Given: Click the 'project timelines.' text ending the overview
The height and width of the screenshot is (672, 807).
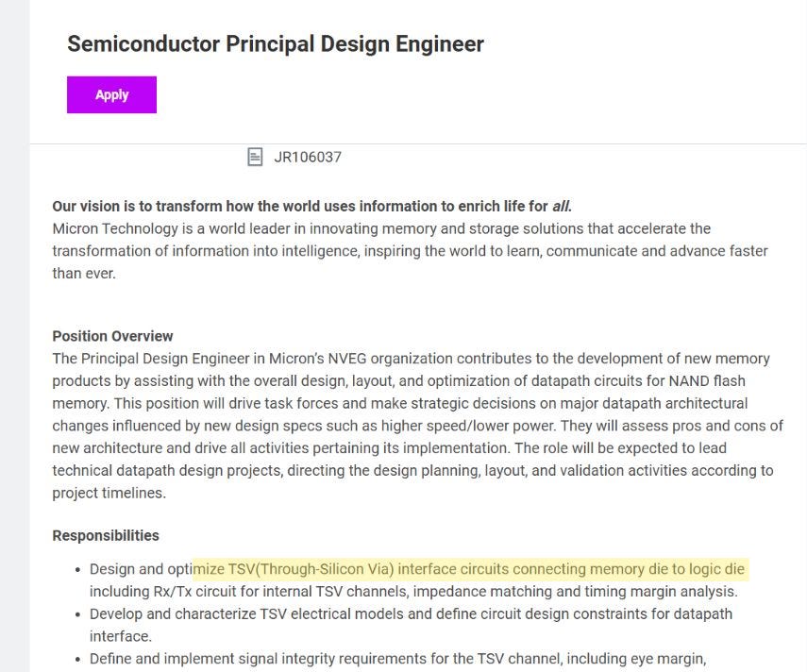Looking at the screenshot, I should pyautogui.click(x=109, y=493).
